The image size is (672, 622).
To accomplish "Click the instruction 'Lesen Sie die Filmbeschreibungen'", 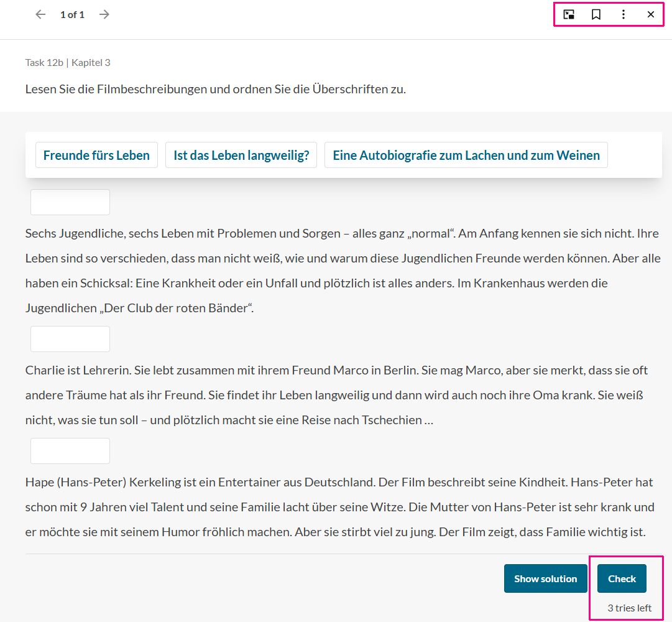I will tap(215, 89).
